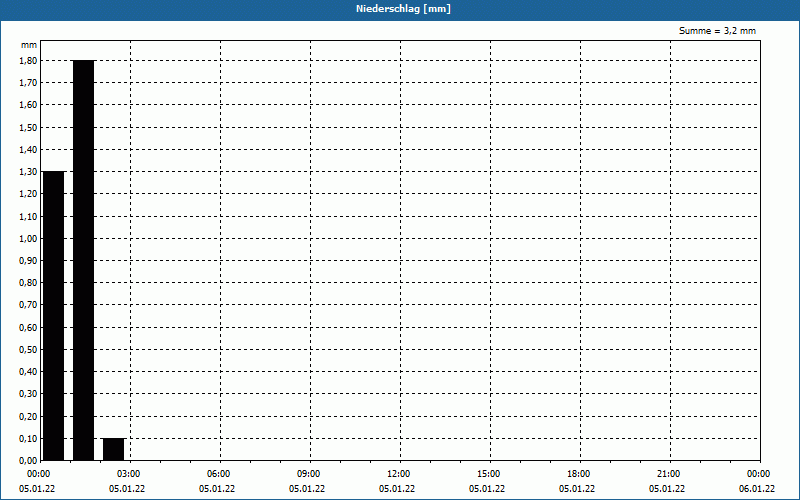Click the 0,90 y-axis label
Screen dimensions: 800x500
pyautogui.click(x=28, y=260)
